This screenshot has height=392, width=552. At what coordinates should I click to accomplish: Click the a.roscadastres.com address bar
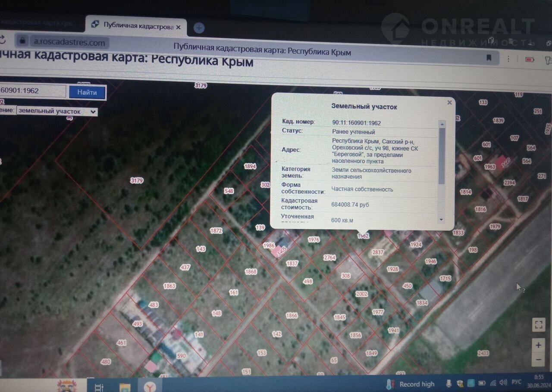tap(69, 42)
